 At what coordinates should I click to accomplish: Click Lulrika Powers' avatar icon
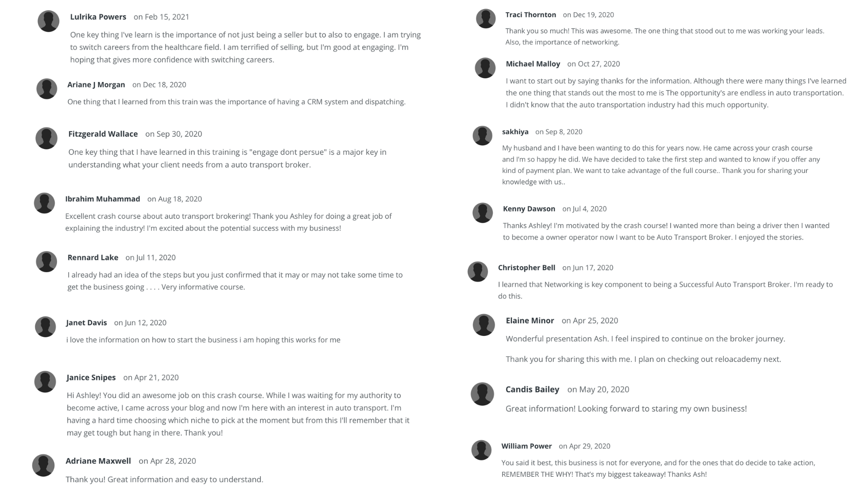(48, 21)
